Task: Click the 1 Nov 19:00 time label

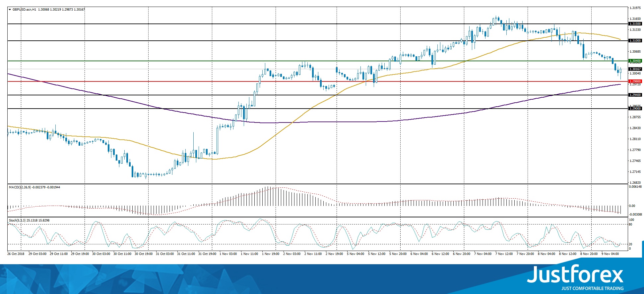Action: click(271, 254)
